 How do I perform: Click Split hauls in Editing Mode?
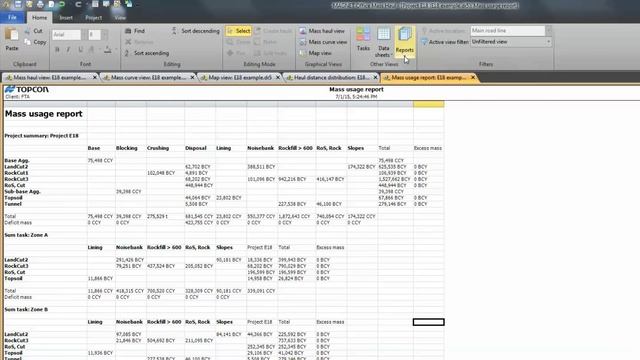pos(270,53)
